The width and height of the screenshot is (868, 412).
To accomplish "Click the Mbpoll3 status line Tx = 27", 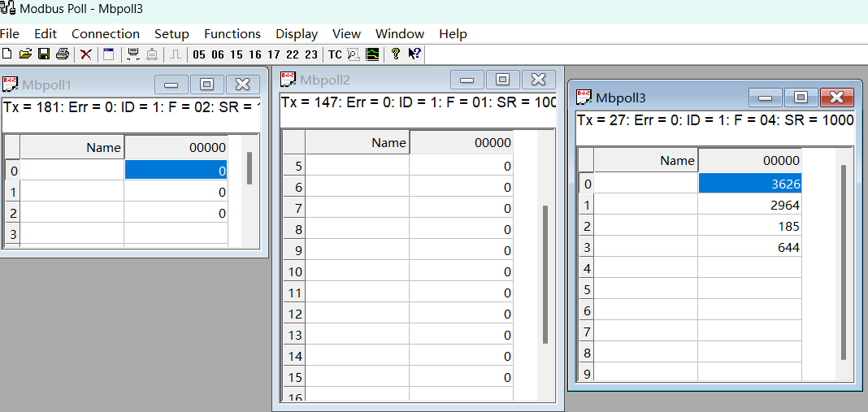I will tap(715, 119).
